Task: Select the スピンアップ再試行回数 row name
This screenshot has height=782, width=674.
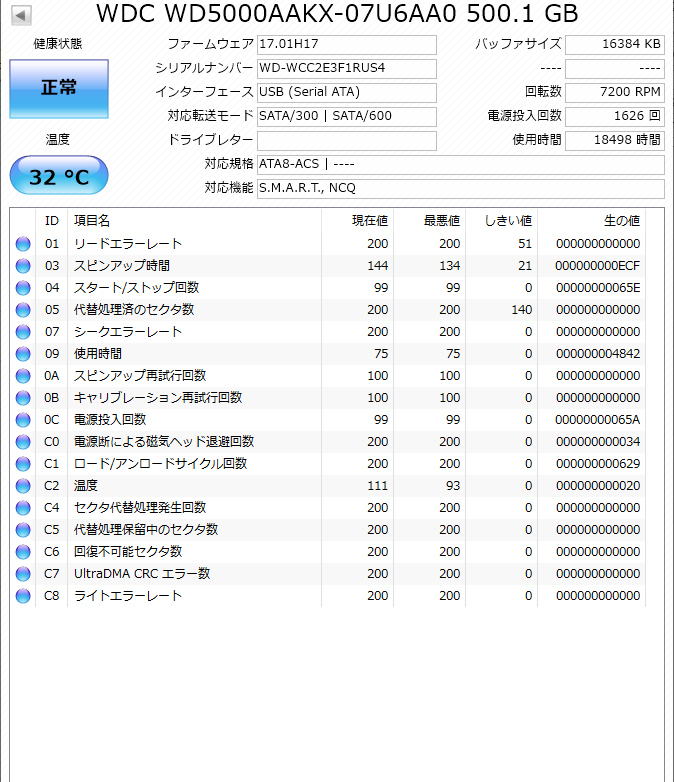Action: [140, 376]
